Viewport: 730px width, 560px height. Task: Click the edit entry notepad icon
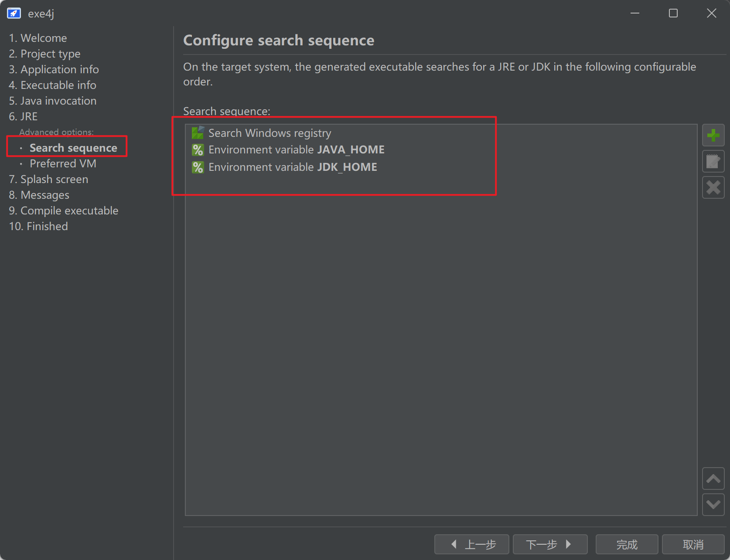click(x=713, y=162)
